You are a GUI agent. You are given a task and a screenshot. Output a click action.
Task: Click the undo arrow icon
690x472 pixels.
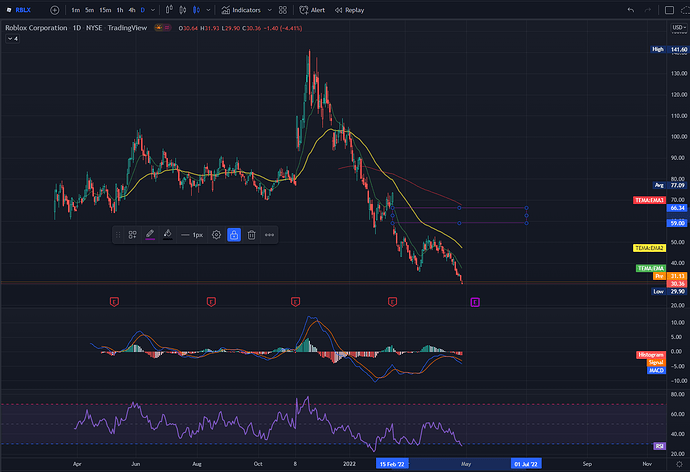click(x=631, y=10)
